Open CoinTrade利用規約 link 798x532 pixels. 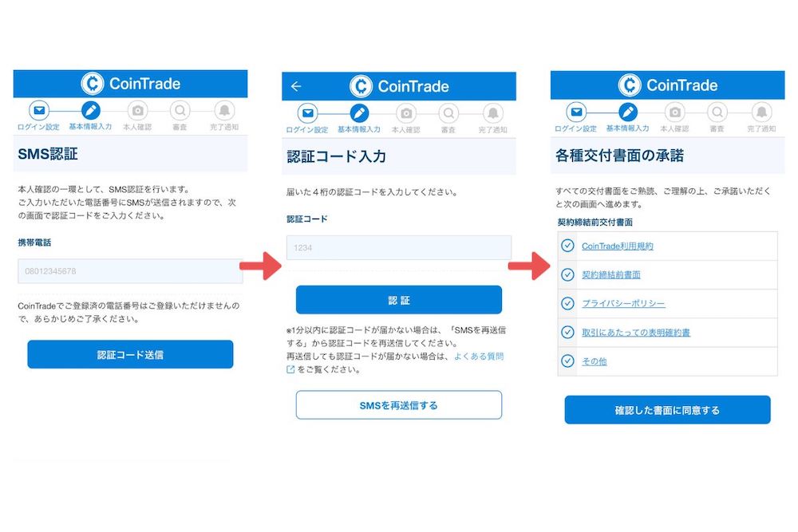point(618,246)
